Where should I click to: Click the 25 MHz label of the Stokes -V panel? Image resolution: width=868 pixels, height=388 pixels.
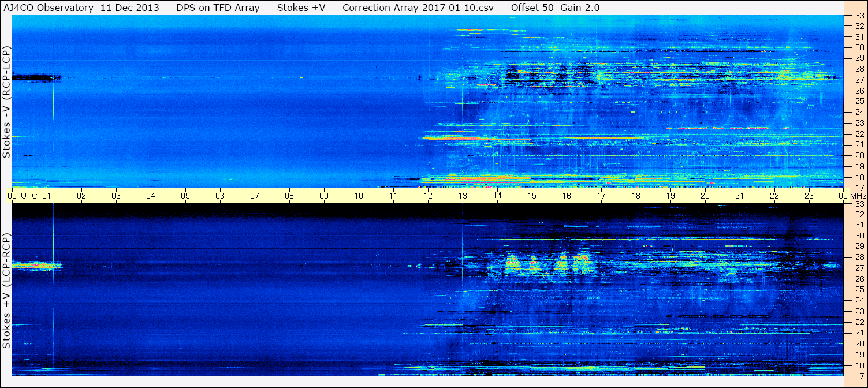859,102
